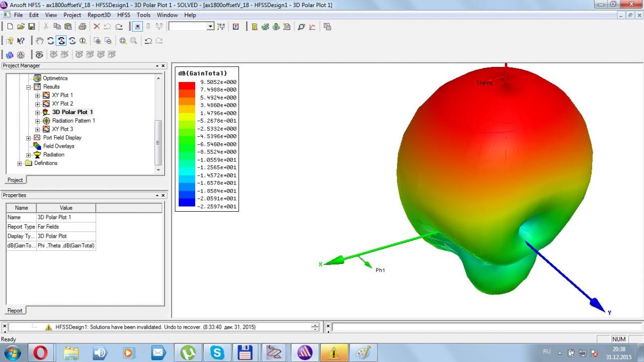Select Radiation Pattern 1 in the tree

[x=73, y=121]
